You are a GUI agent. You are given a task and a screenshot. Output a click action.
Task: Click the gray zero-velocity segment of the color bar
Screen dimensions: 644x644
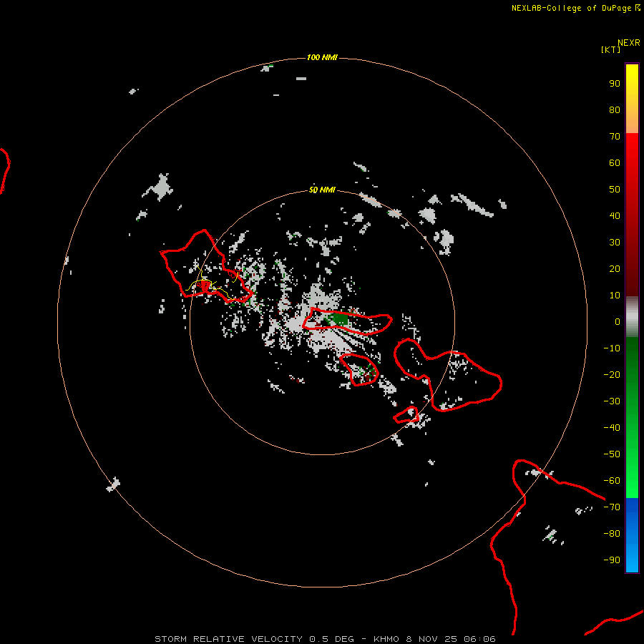tap(632, 317)
